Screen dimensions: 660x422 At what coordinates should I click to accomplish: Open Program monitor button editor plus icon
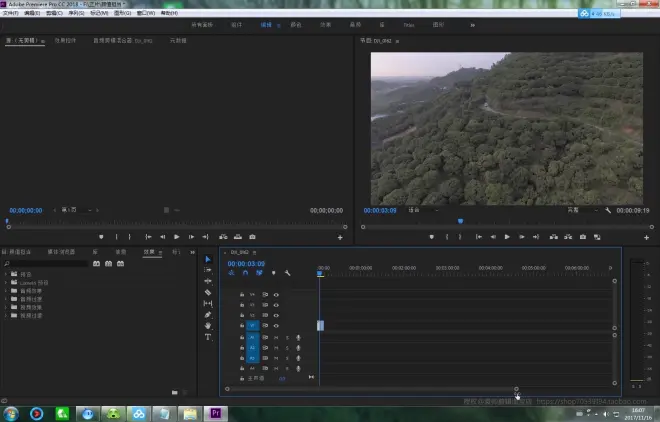point(646,238)
